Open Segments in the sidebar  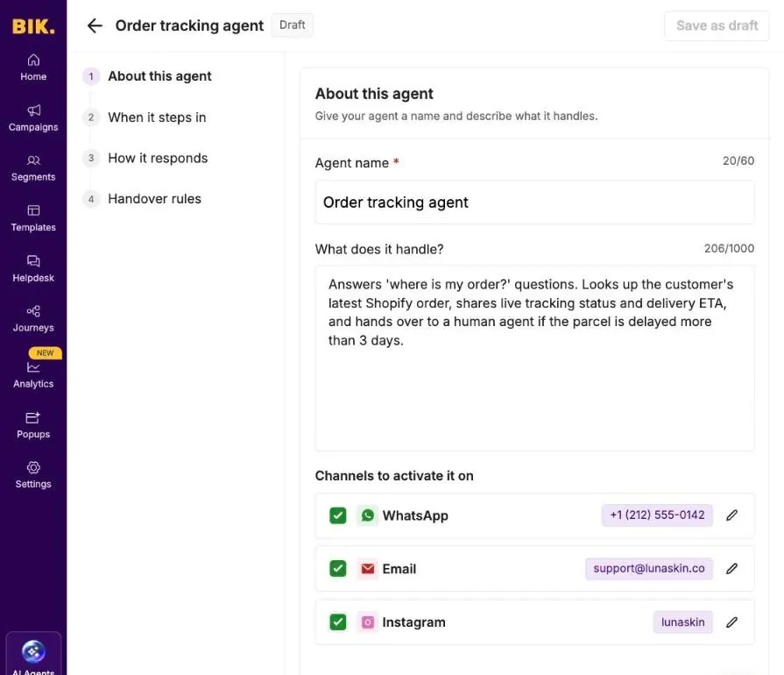tap(33, 168)
